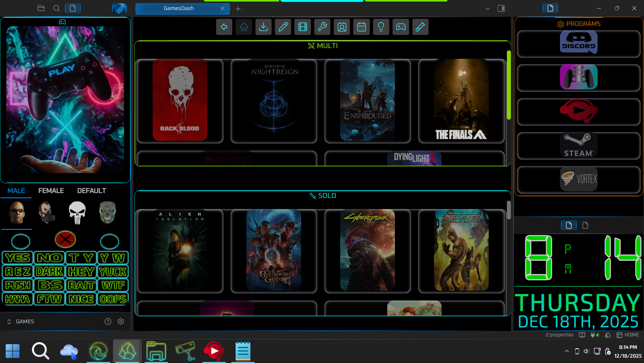Close the GamesDash tab

click(223, 8)
